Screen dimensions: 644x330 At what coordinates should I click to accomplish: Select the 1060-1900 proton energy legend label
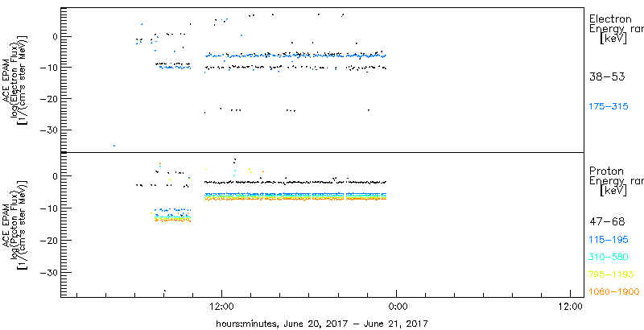614,292
